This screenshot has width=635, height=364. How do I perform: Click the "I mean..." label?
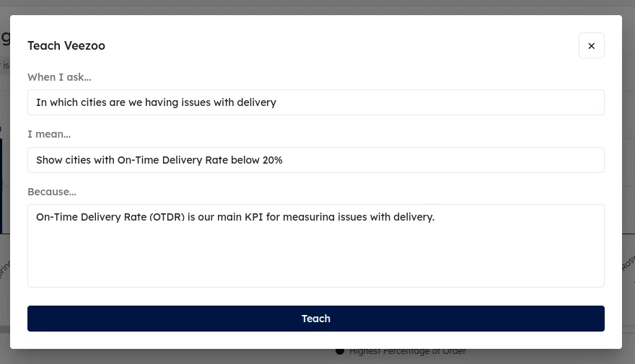[49, 134]
